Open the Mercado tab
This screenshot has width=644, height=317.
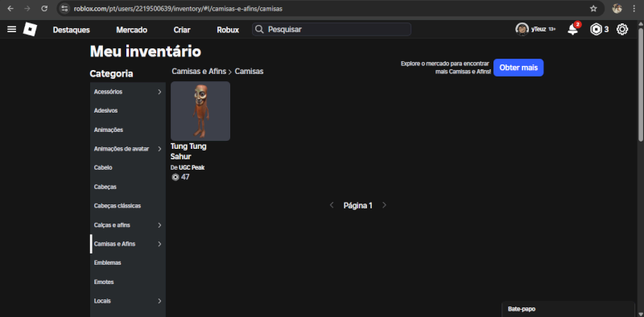tap(131, 30)
